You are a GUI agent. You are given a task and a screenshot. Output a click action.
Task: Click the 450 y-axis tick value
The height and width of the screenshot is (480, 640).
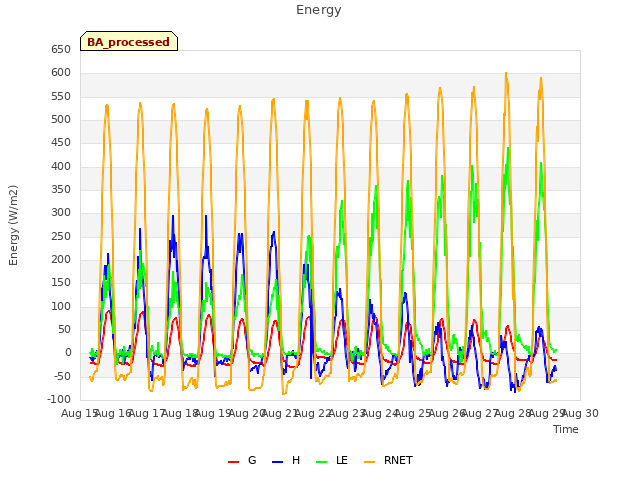tap(61, 142)
